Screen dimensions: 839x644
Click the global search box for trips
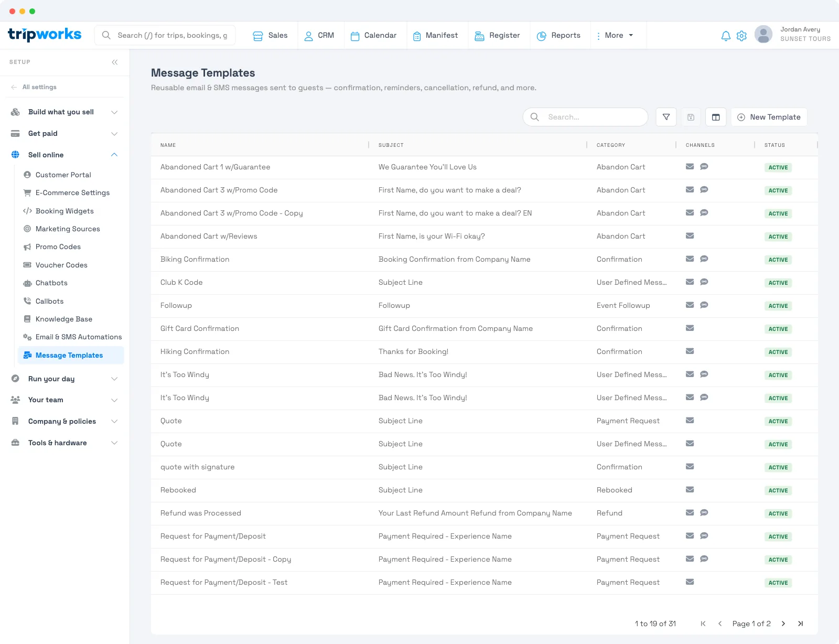[165, 35]
